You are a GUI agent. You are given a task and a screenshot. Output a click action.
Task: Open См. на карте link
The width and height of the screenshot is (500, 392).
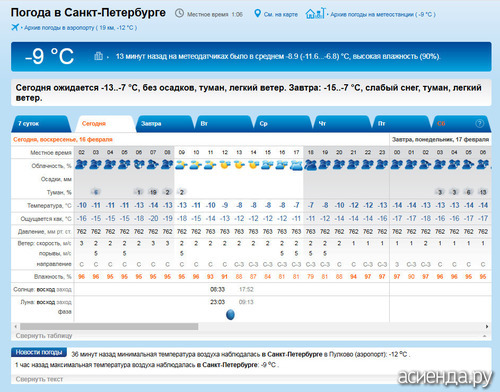(x=281, y=14)
